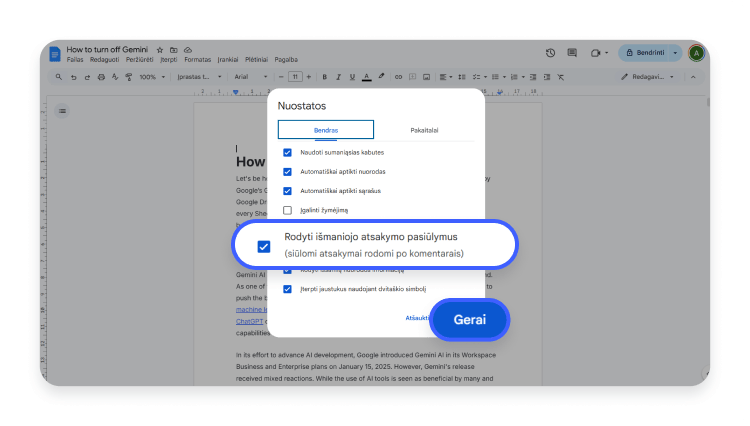Viewport: 750px width, 426px height.
Task: Uncheck Automatiškai aptikti sąrašus
Action: (287, 191)
